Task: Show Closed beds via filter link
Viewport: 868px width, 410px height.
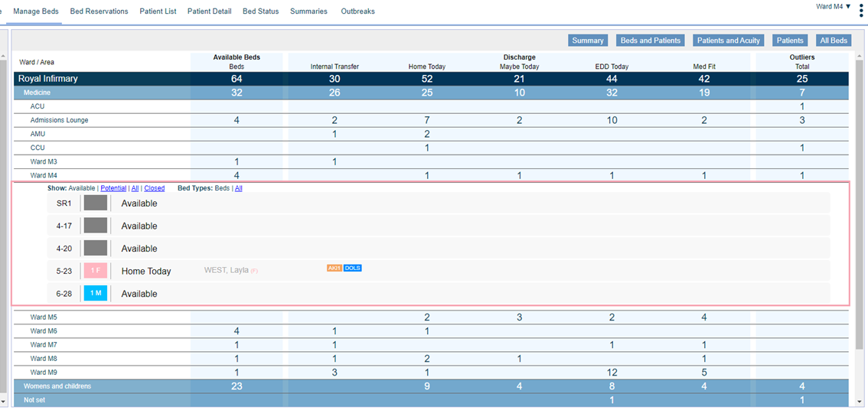Action: coord(154,188)
